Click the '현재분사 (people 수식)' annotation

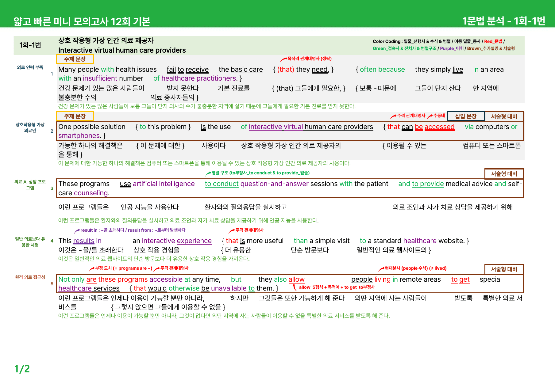415,268
